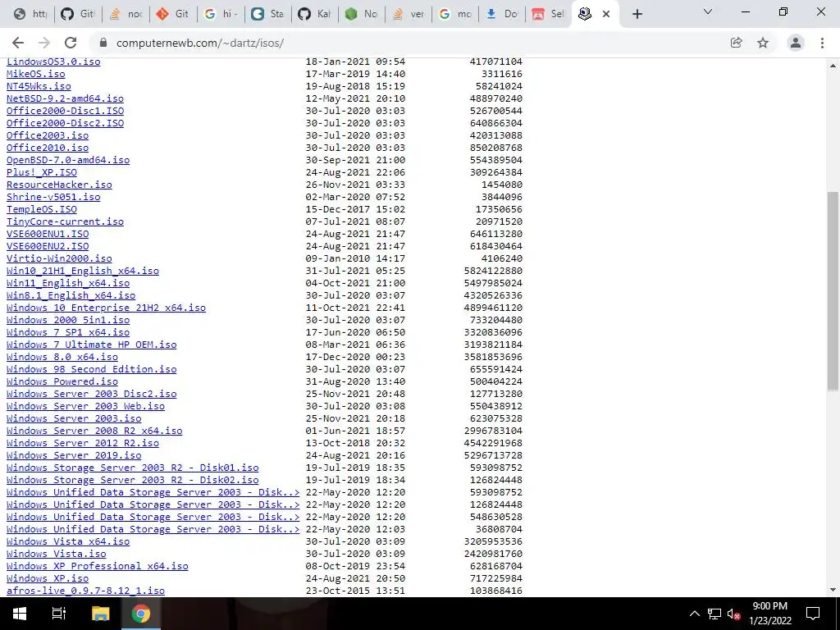Open the Office2000-Disc1.ISO link
This screenshot has width=840, height=630.
(65, 111)
